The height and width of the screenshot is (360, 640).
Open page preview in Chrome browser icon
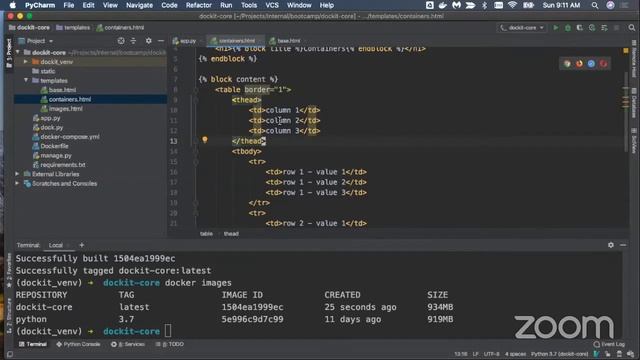click(x=567, y=64)
